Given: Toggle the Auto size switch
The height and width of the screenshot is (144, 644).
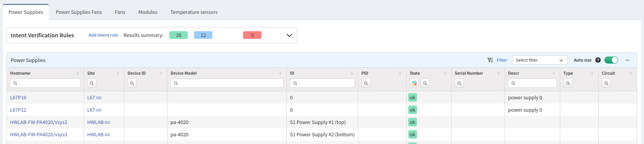Looking at the screenshot, I should click(x=611, y=60).
